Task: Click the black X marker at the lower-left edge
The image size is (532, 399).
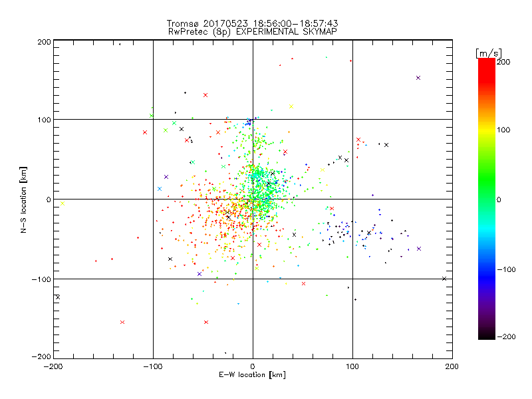Action: click(x=58, y=297)
